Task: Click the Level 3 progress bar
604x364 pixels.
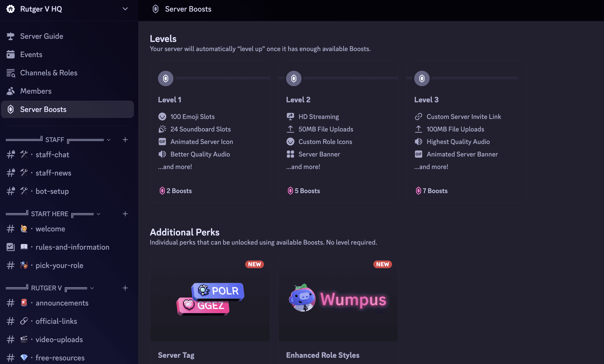Action: (x=475, y=78)
